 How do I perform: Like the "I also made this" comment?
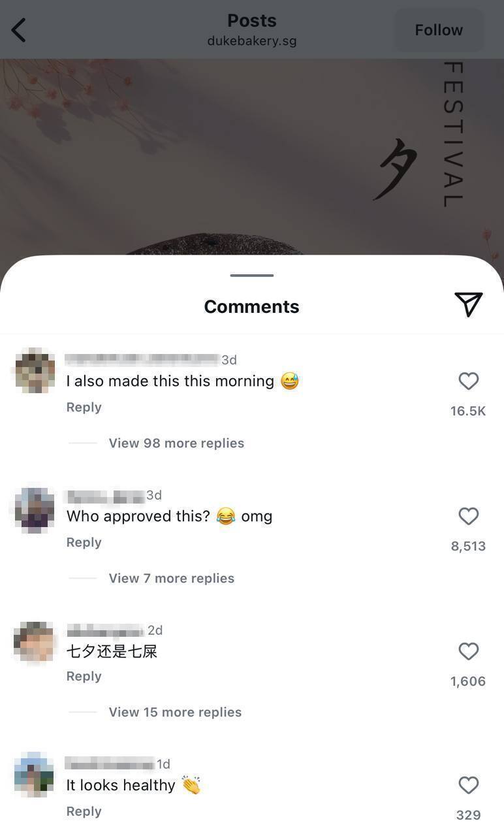468,381
